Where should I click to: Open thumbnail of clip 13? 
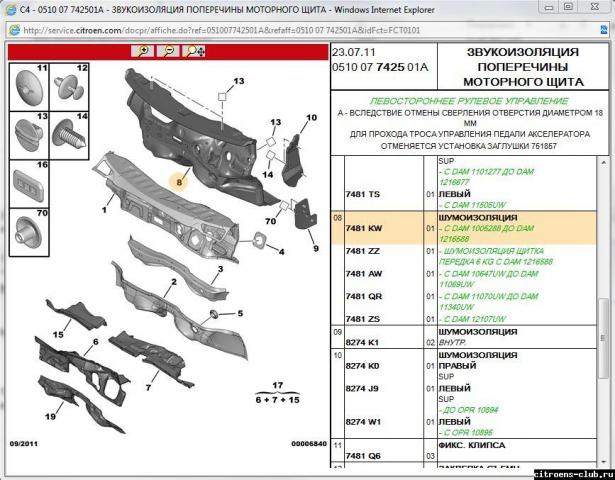(29, 135)
